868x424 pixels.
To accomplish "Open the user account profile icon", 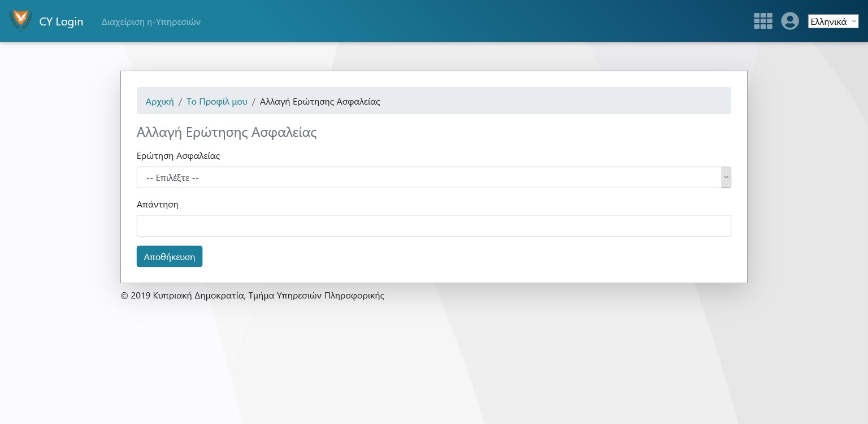I will click(789, 21).
